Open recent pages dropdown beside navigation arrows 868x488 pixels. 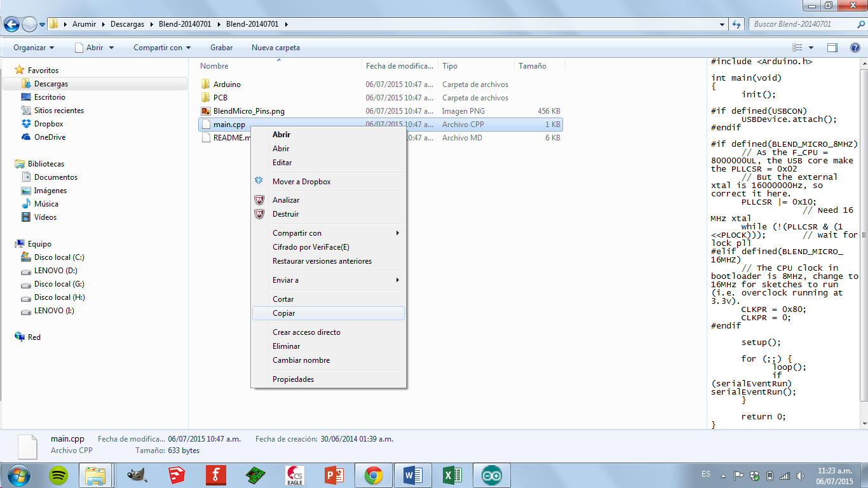click(42, 25)
